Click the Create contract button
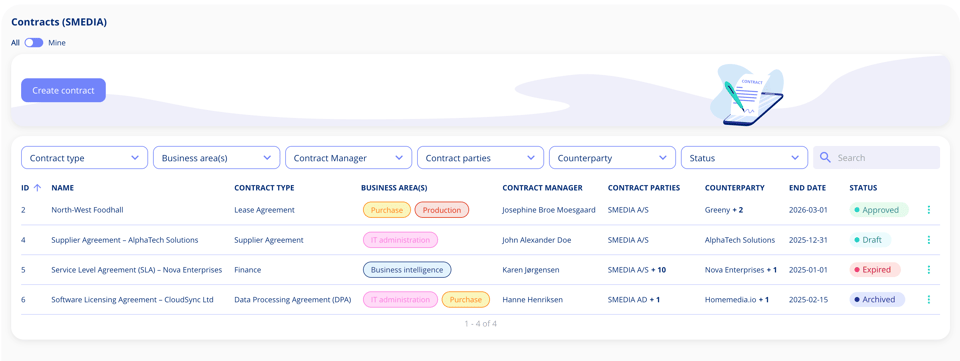960x361 pixels. coord(64,91)
